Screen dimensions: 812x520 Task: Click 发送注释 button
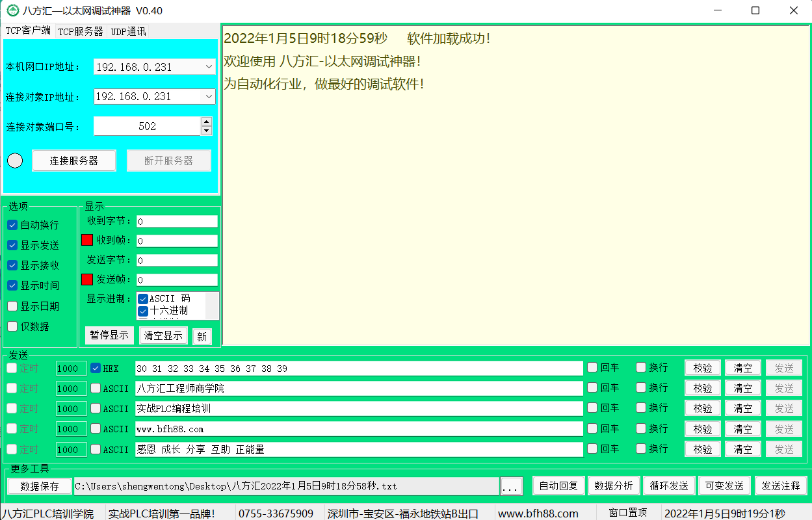coord(781,486)
